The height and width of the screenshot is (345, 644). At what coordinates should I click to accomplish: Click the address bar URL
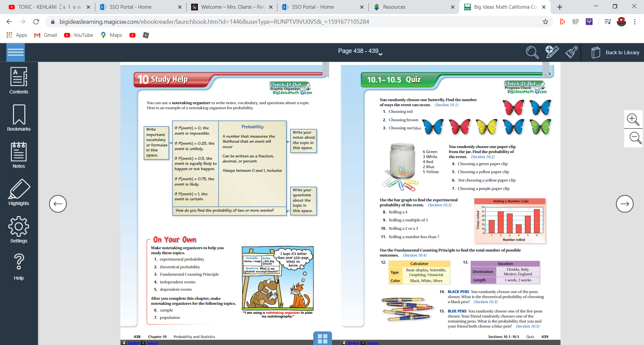(214, 22)
